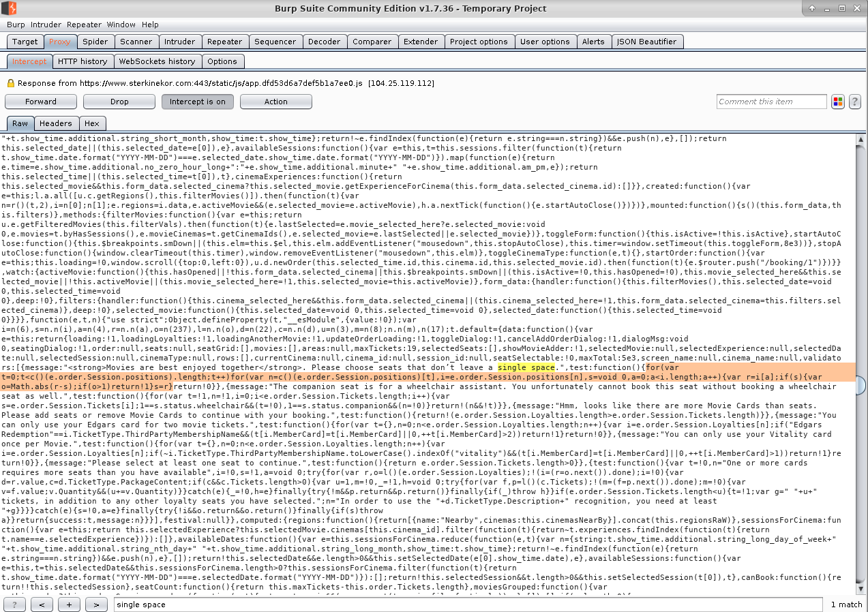868x612 pixels.
Task: Open the Help menu
Action: click(x=150, y=25)
